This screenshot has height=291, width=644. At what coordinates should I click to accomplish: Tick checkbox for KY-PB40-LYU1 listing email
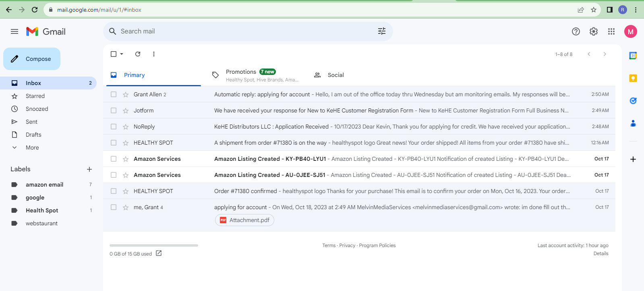(114, 159)
